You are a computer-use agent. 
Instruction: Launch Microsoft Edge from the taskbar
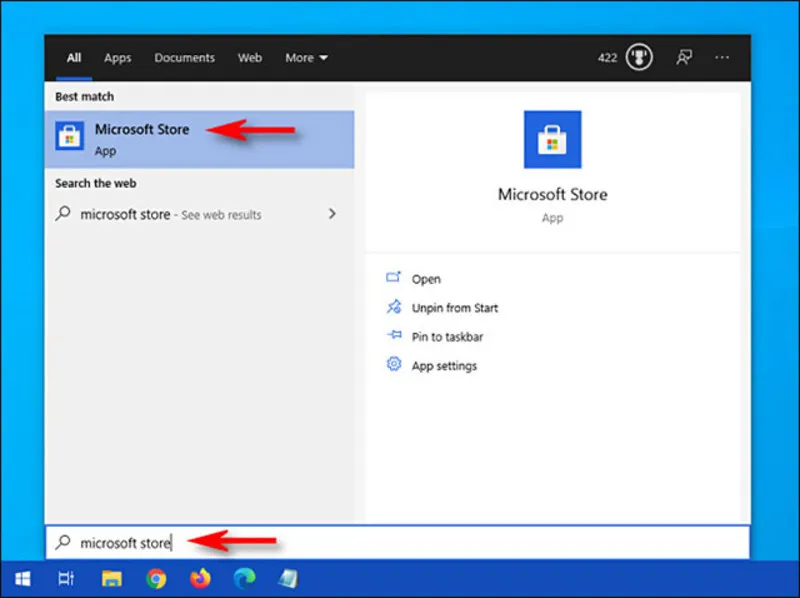[244, 577]
